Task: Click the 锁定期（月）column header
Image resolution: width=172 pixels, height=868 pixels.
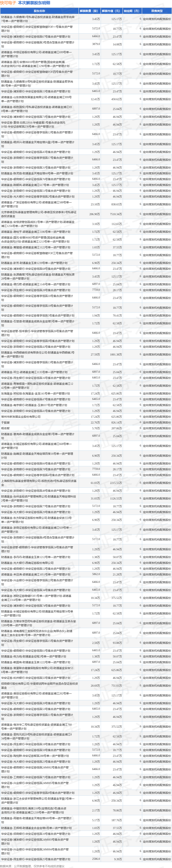Action: tap(132, 11)
